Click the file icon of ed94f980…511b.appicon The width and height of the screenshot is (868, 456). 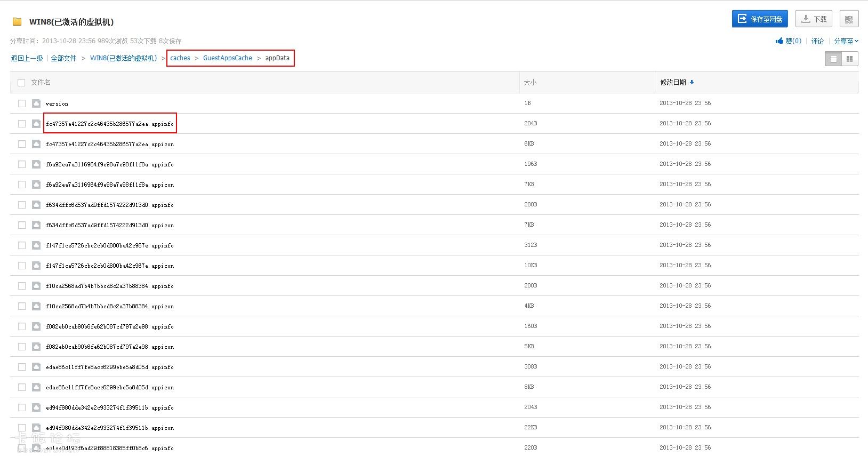coord(36,428)
